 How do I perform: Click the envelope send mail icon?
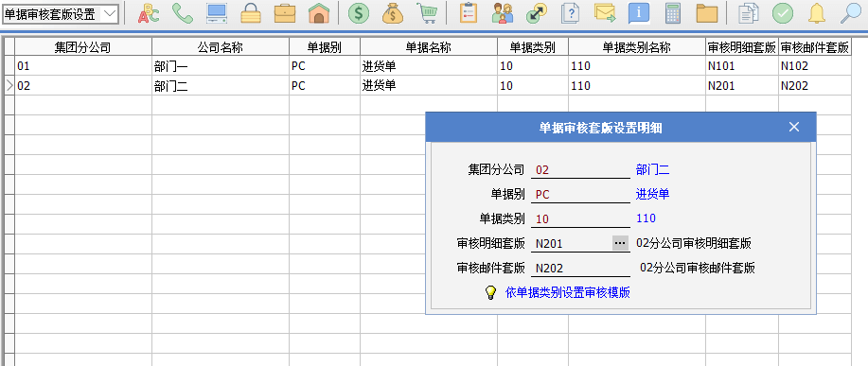pyautogui.click(x=605, y=13)
